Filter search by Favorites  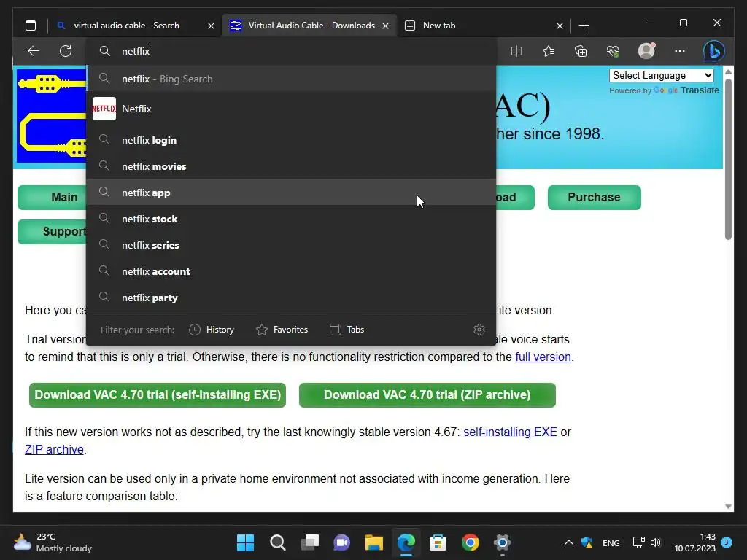[282, 330]
